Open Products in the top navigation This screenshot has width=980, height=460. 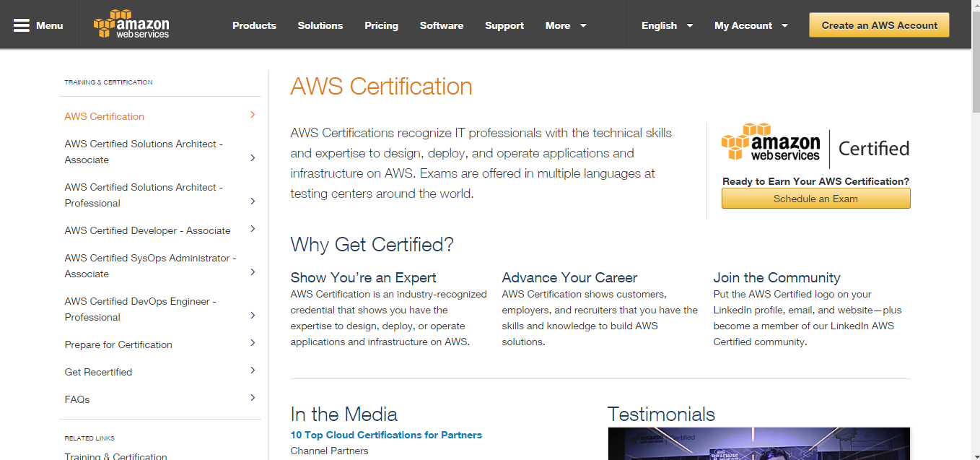pyautogui.click(x=254, y=25)
